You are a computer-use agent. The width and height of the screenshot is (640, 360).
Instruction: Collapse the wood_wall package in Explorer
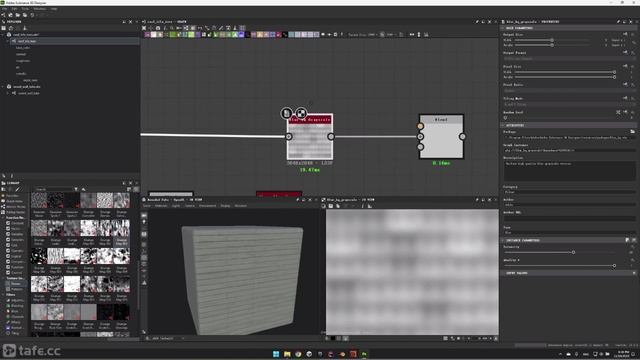3,87
